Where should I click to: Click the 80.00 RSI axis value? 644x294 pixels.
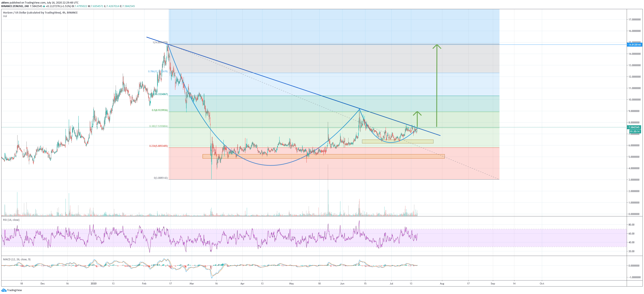631,225
